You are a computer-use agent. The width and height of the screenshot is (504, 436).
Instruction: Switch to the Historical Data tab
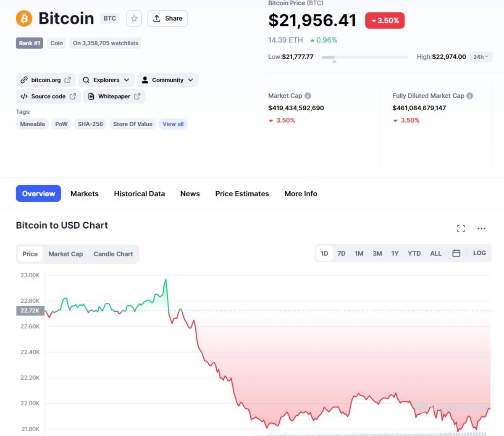point(139,194)
